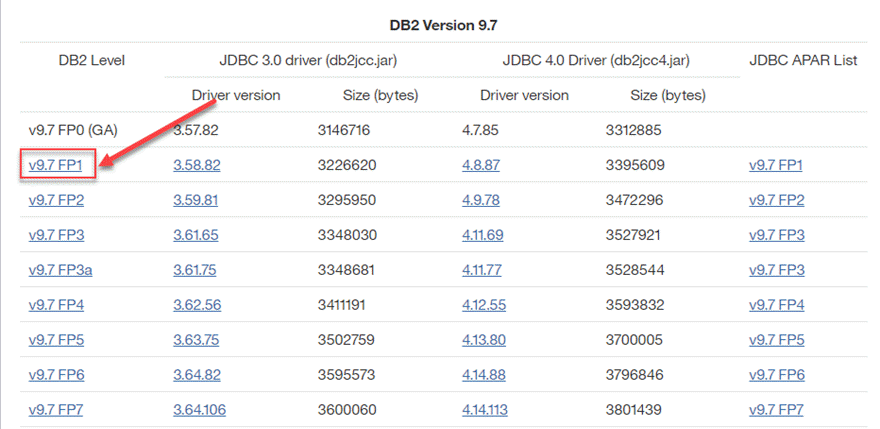Click the DB2 Level column header
Viewport: 880px width, 429px height.
coord(92,61)
